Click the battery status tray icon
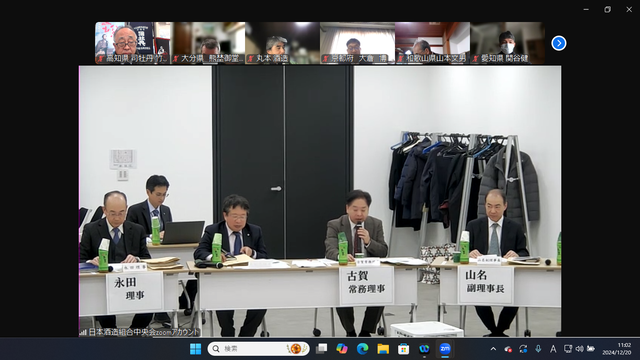 591,349
